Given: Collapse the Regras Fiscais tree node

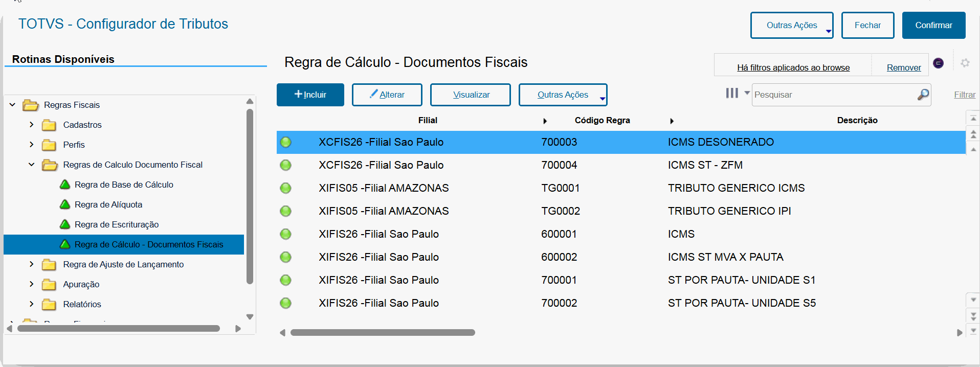Looking at the screenshot, I should [12, 105].
